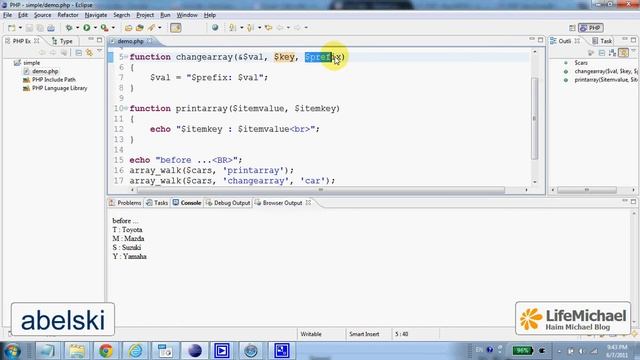This screenshot has height=360, width=640.
Task: Select $cars in the Outline view
Action: point(581,63)
